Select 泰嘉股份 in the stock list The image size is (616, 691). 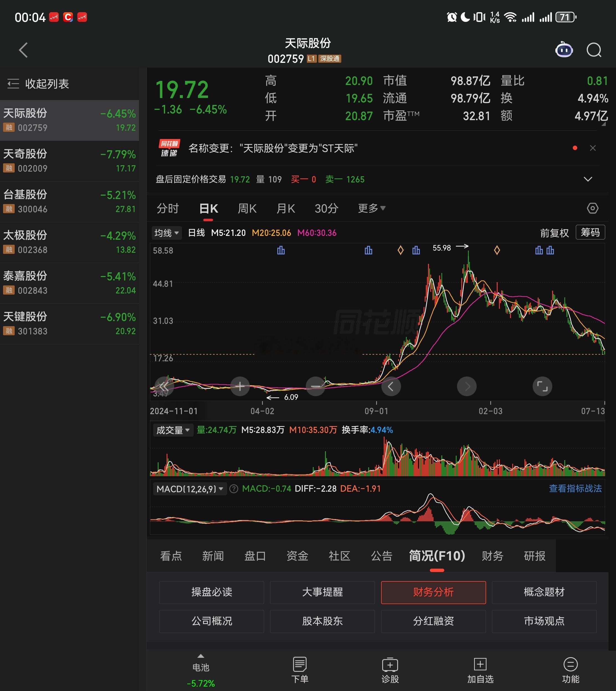pyautogui.click(x=70, y=283)
